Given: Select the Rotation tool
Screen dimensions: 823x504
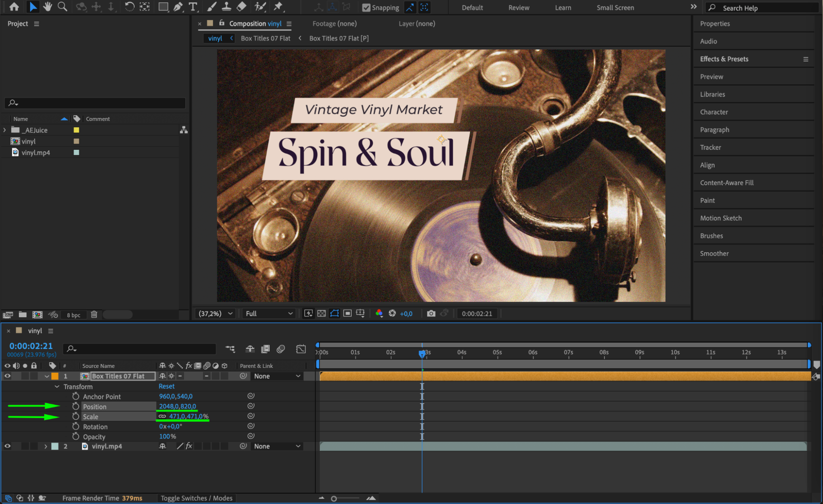Looking at the screenshot, I should click(x=129, y=7).
